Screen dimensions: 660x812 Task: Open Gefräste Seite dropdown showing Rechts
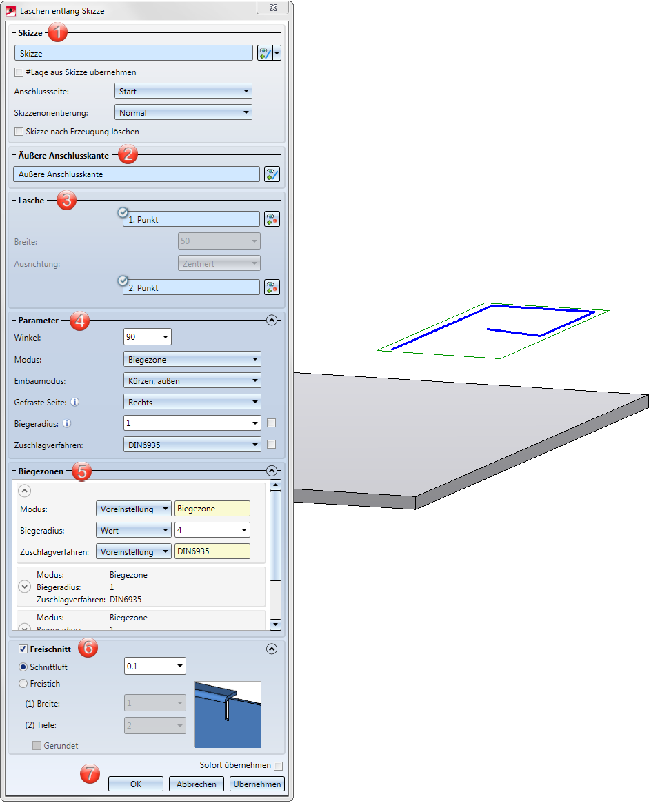tap(192, 402)
